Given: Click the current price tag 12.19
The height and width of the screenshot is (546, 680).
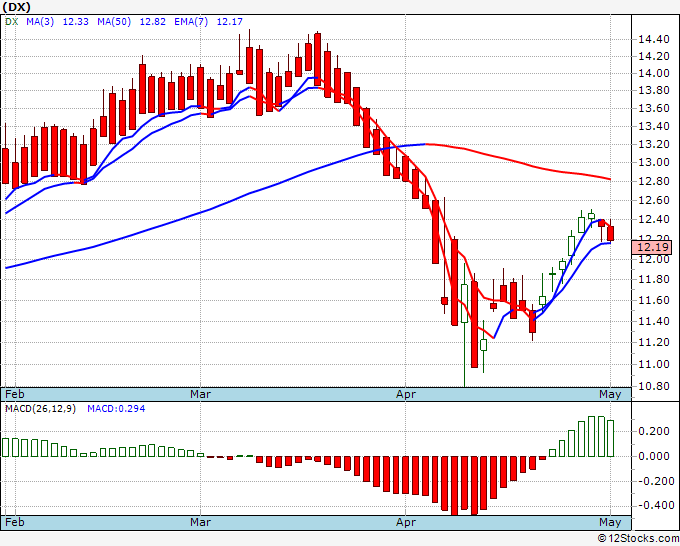Looking at the screenshot, I should coord(652,247).
